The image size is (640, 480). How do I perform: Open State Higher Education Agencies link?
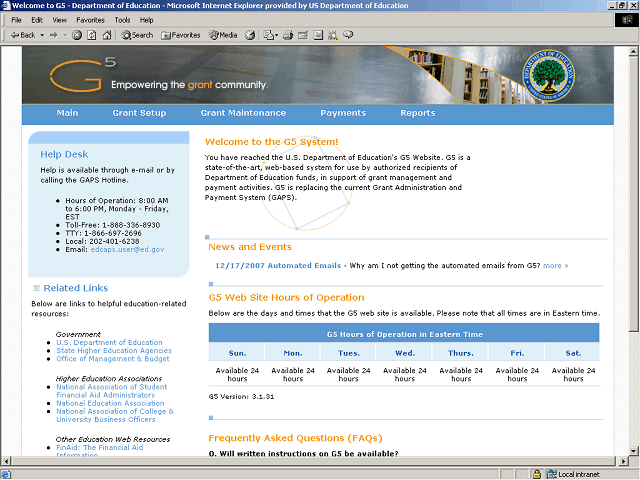pos(114,351)
